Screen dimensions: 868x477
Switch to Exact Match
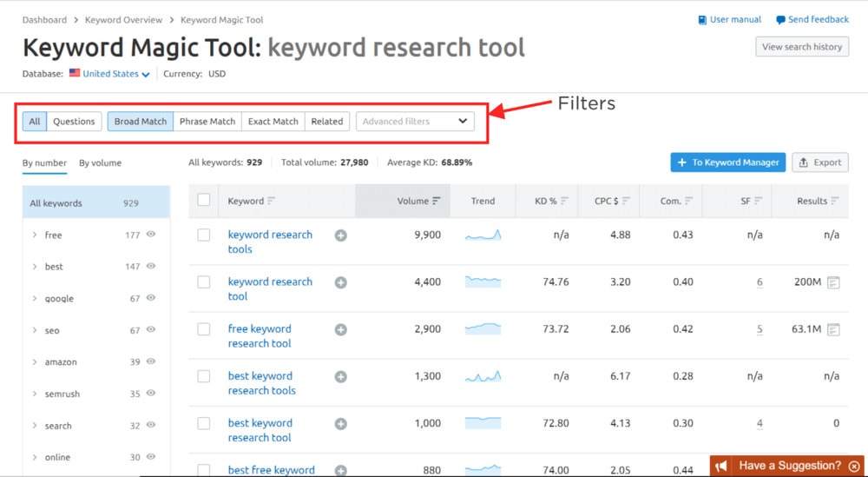pos(273,122)
